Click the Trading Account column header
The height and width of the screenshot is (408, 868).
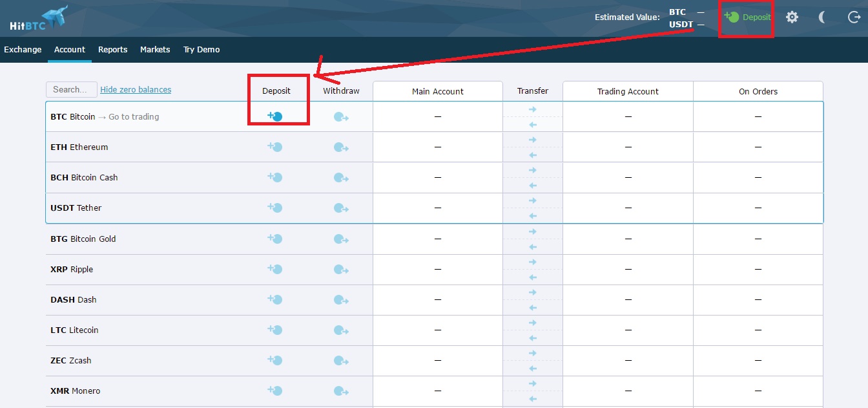[628, 91]
